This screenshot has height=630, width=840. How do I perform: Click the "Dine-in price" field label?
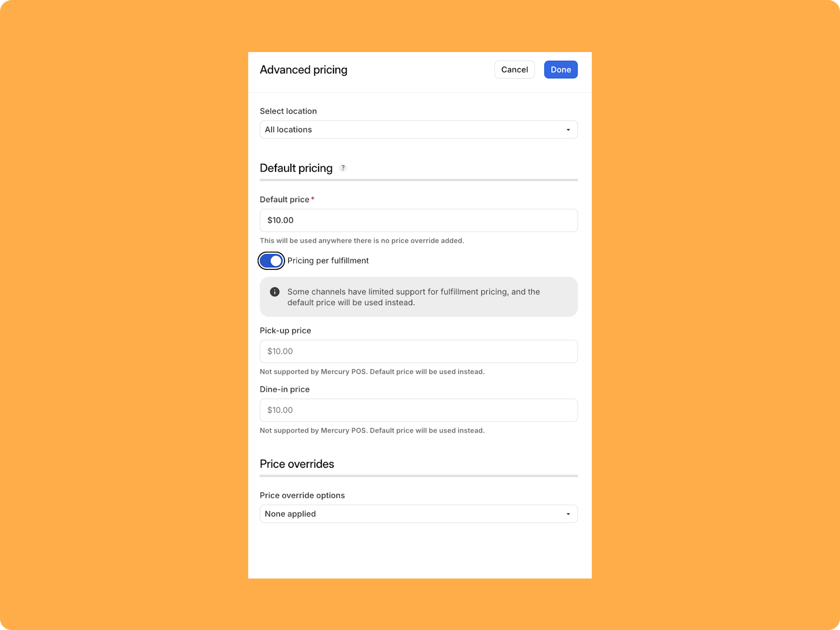(285, 390)
